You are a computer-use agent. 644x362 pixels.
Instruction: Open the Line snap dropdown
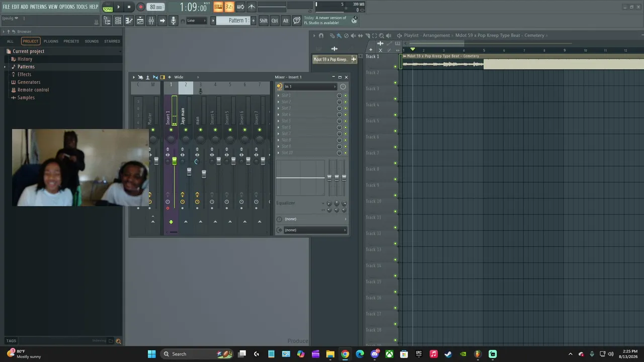(196, 21)
